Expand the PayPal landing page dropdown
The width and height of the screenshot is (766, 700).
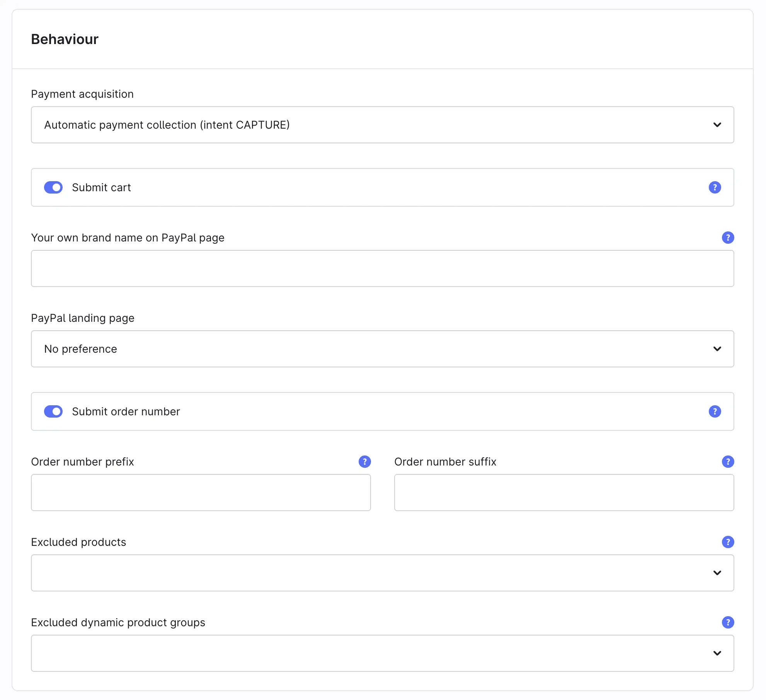pos(382,349)
